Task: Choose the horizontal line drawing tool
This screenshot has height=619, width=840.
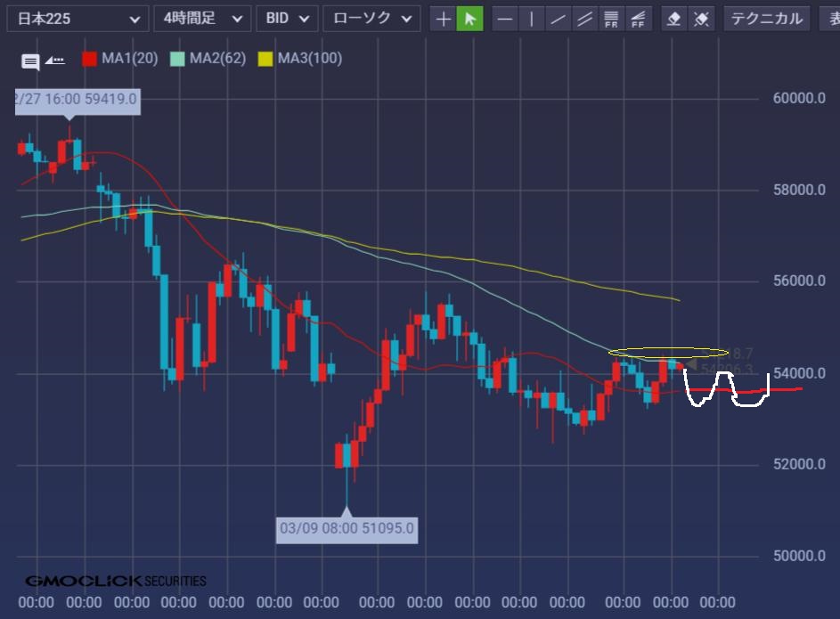Action: 504,18
